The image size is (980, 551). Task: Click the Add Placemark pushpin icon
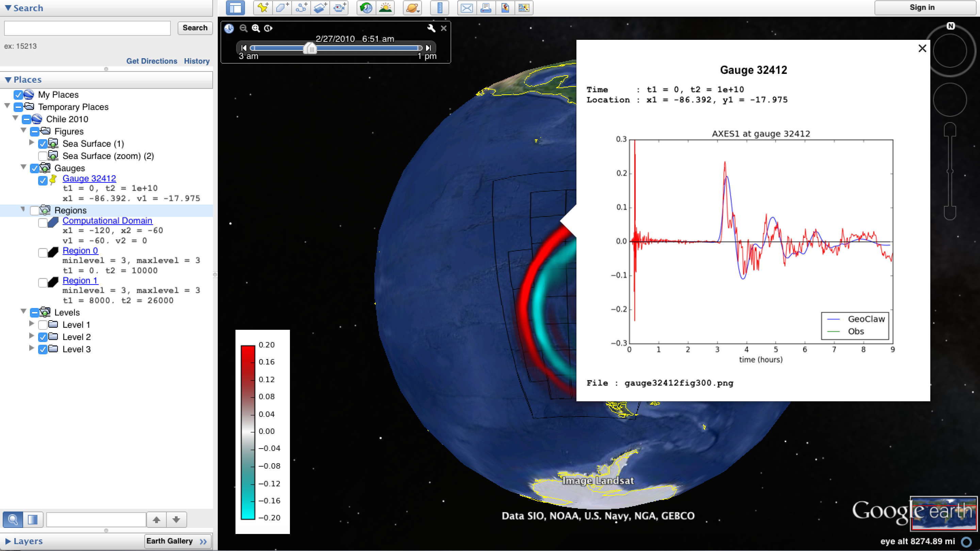tap(262, 7)
